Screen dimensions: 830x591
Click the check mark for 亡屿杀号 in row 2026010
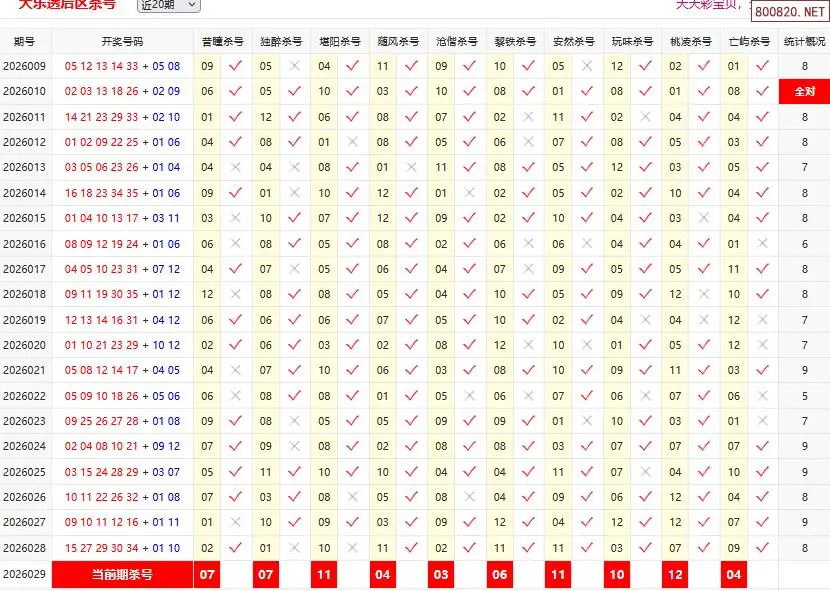(763, 91)
